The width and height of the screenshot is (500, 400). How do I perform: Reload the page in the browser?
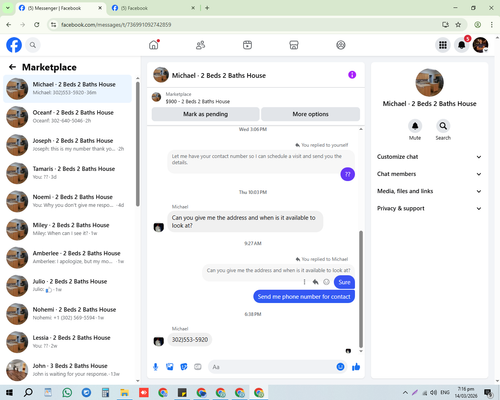pos(37,25)
